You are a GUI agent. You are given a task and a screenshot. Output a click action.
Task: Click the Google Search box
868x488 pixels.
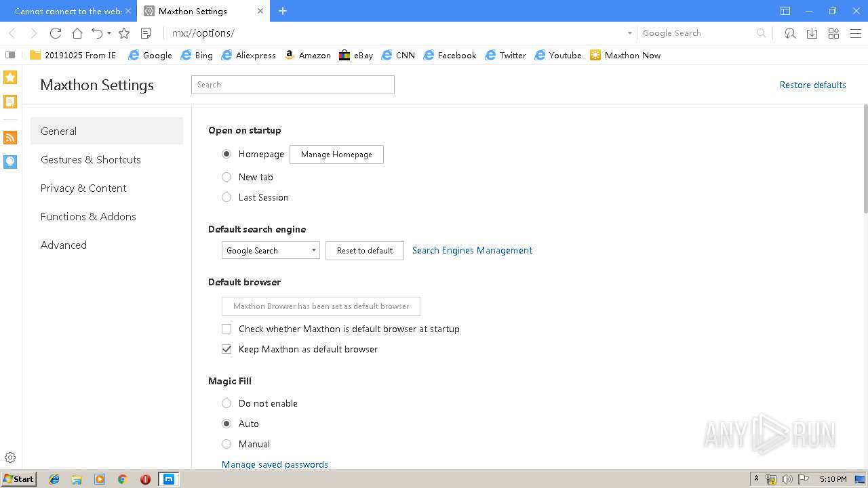697,33
